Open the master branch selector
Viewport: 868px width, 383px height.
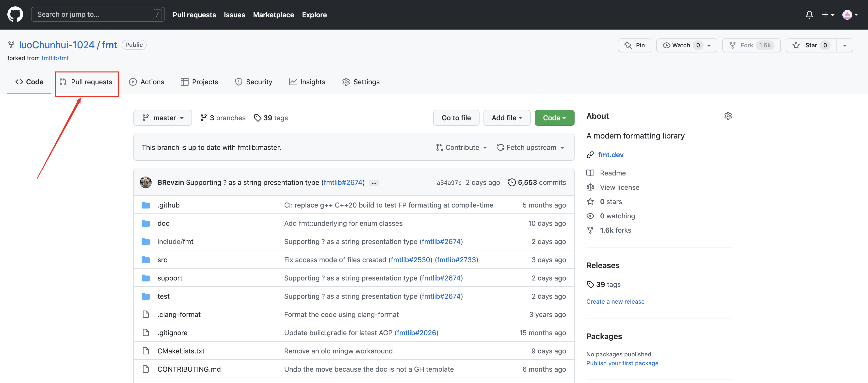click(163, 118)
